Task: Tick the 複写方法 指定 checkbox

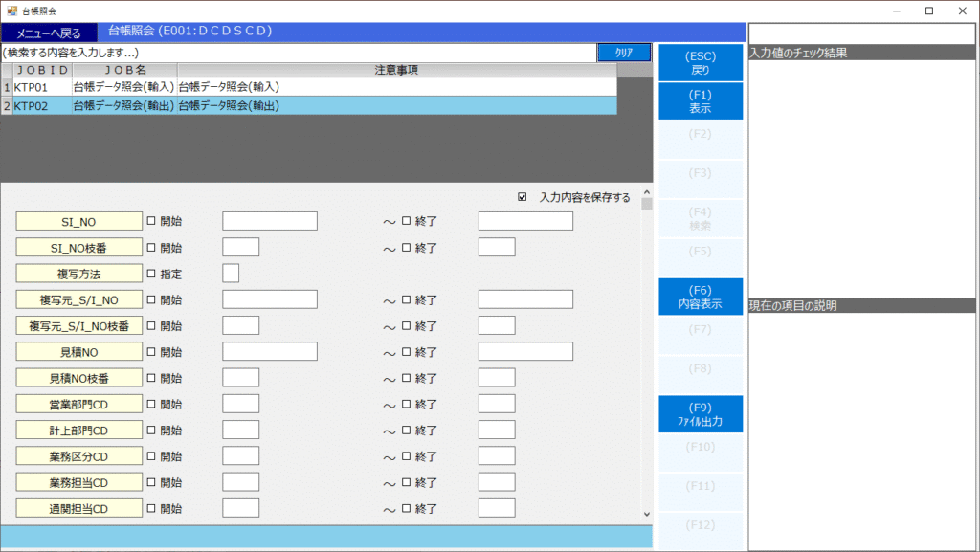Action: coord(151,274)
